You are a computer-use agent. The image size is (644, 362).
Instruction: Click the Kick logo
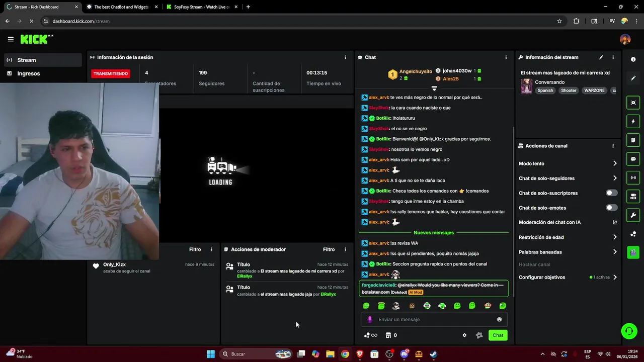[36, 39]
